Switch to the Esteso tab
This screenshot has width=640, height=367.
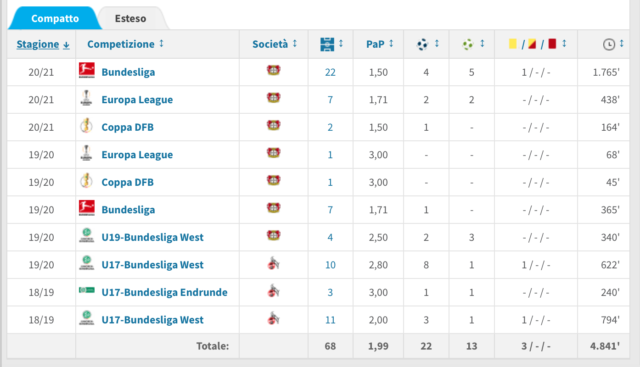(x=130, y=18)
